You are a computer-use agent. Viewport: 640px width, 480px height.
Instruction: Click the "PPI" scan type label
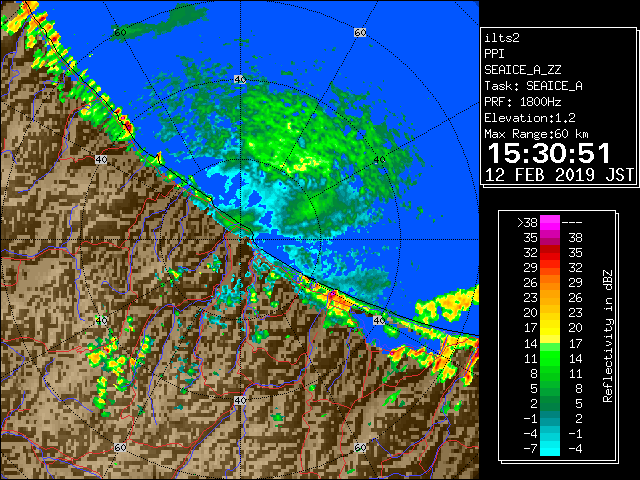(494, 54)
